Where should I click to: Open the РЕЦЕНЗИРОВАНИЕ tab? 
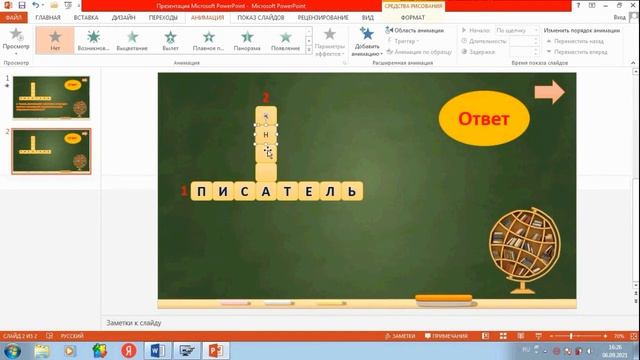tap(323, 18)
